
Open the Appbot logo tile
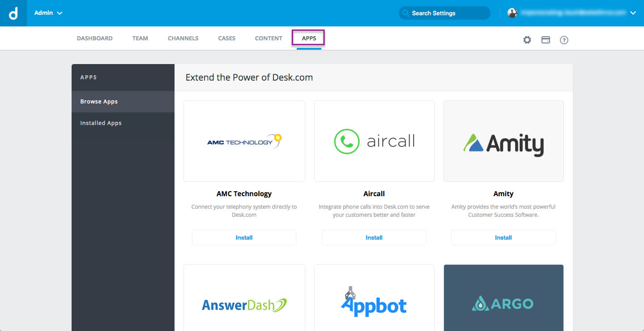tap(374, 297)
